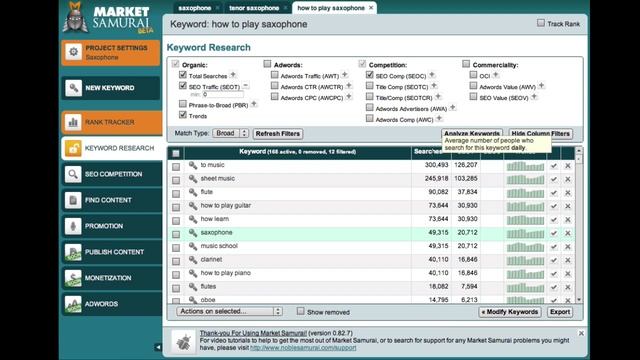
Task: Open the Monetization module icon
Action: coord(73,278)
